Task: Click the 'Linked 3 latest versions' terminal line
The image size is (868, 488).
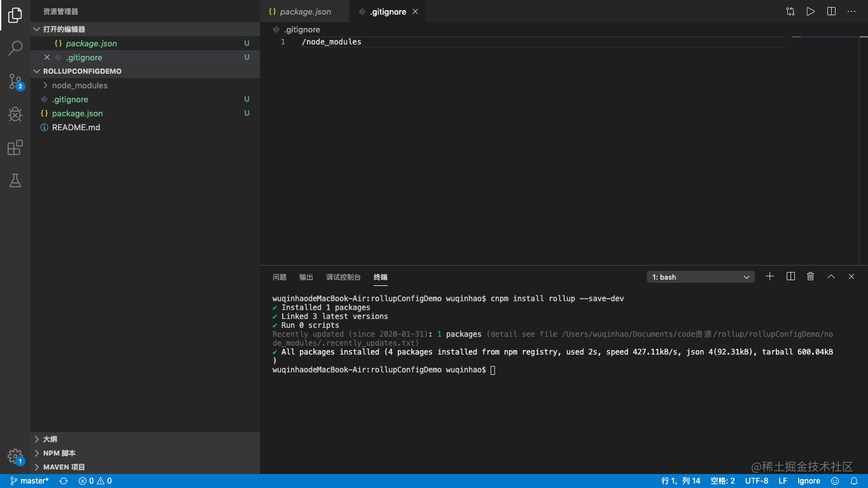Action: click(x=330, y=316)
